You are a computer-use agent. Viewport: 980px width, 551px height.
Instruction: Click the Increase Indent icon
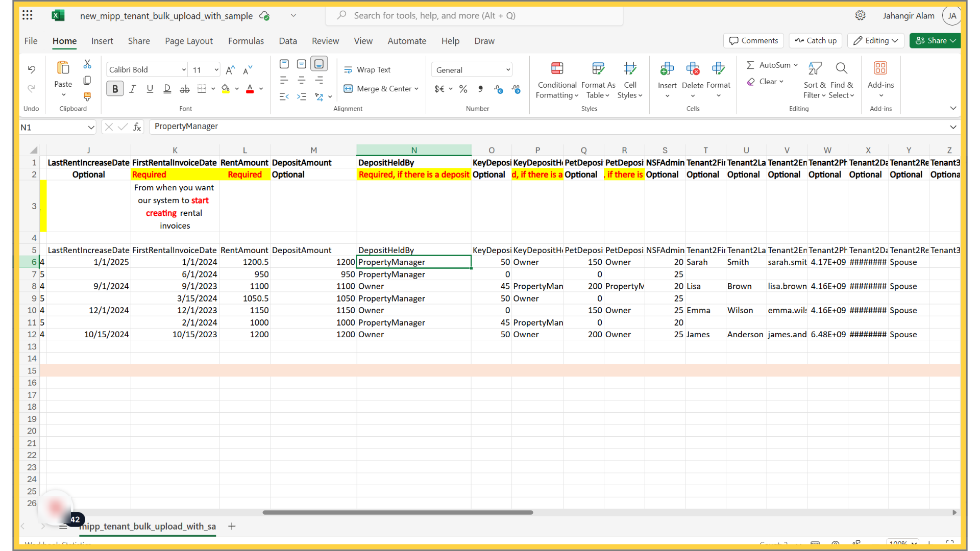(x=302, y=96)
